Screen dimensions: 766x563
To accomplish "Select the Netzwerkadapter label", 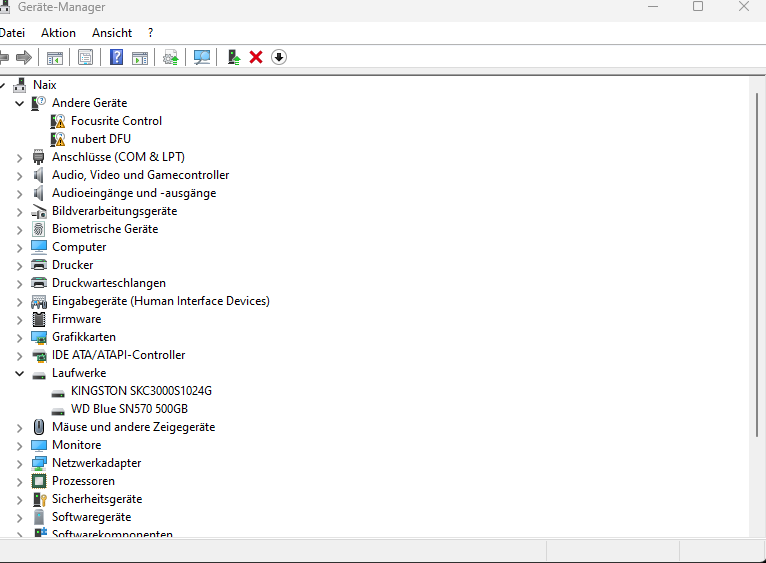I will [x=97, y=463].
